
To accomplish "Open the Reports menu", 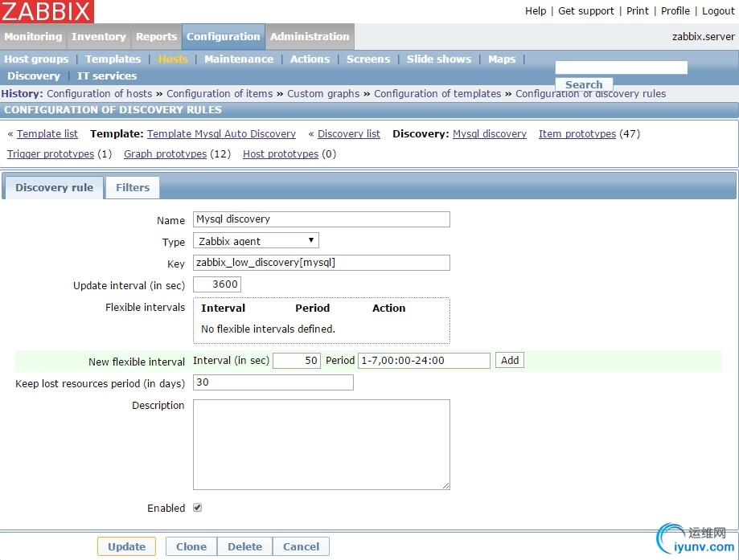I will click(156, 36).
